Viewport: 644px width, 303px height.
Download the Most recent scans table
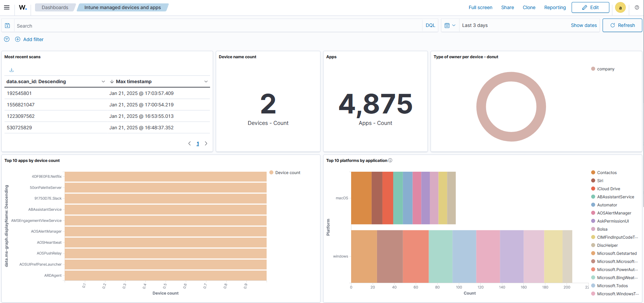tap(11, 70)
